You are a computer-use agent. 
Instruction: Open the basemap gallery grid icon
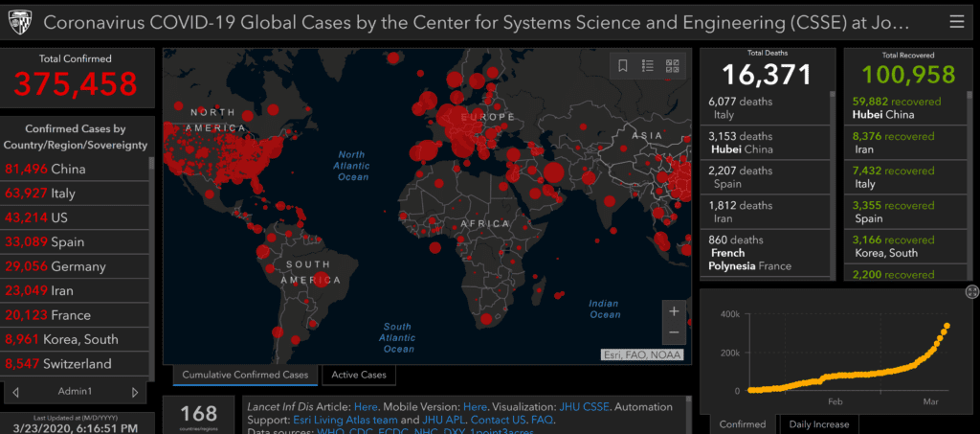(673, 66)
